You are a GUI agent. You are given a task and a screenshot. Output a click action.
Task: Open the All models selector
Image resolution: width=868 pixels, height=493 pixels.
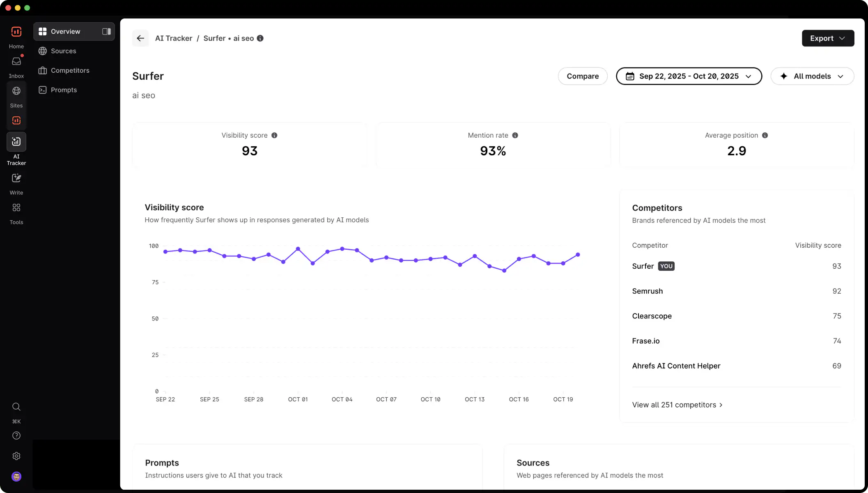pos(812,76)
